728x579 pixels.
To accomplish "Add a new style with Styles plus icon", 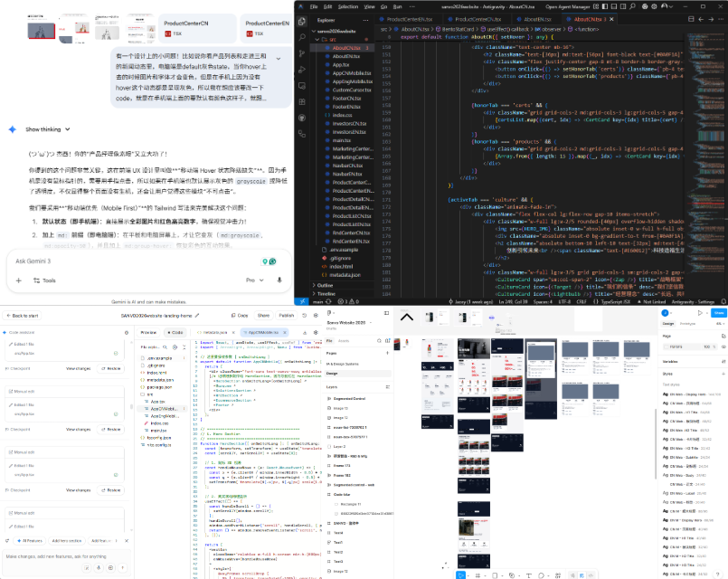I will (x=721, y=373).
